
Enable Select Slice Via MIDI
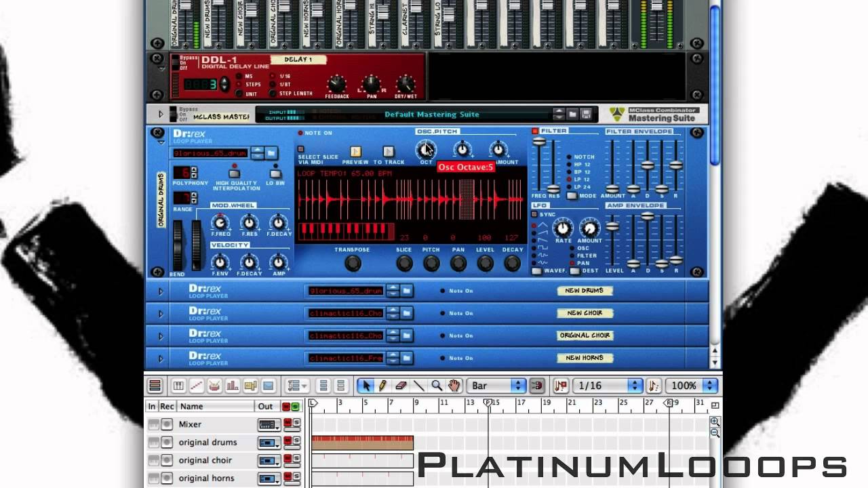click(301, 149)
